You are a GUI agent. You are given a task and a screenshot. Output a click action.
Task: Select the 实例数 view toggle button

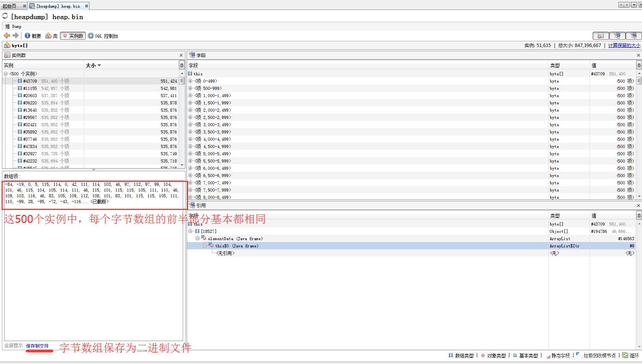point(73,36)
